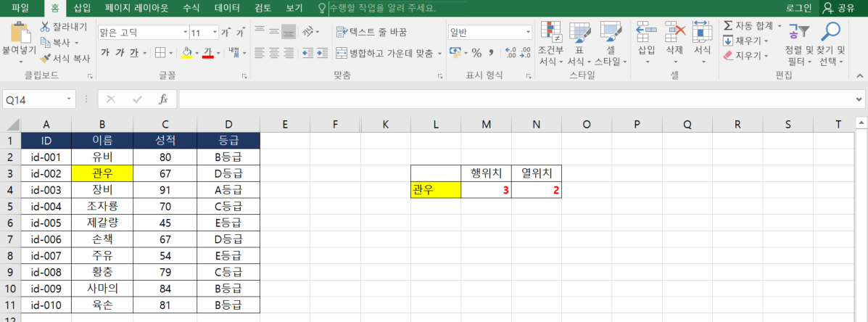Viewport: 868px width, 322px height.
Task: Open the 지우기 (Clear) button
Action: coord(745,56)
